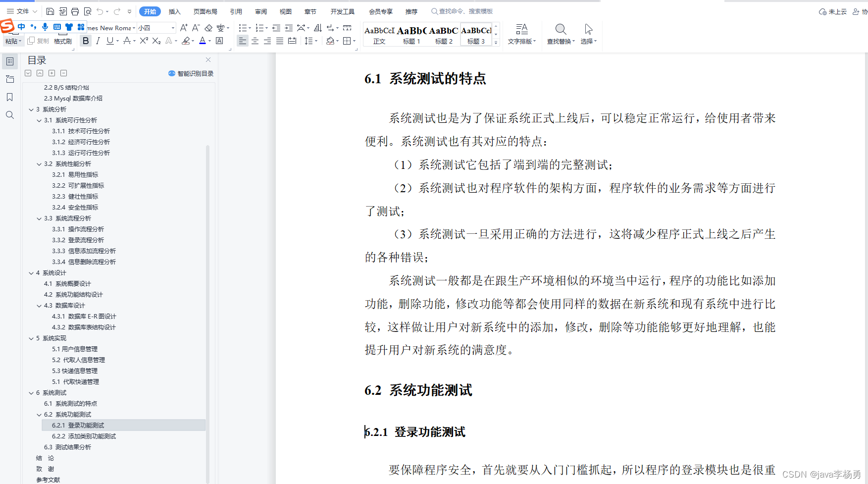Click the Borders icon
868x484 pixels.
click(x=347, y=41)
